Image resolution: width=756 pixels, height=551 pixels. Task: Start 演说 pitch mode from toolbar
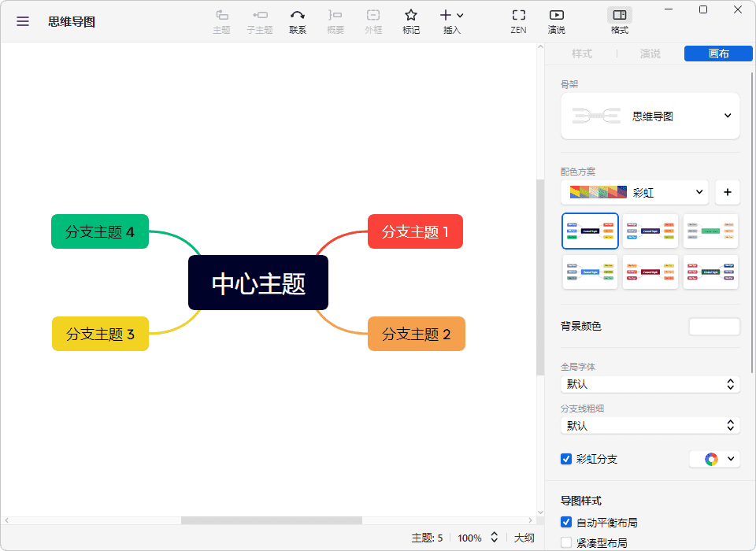[557, 22]
